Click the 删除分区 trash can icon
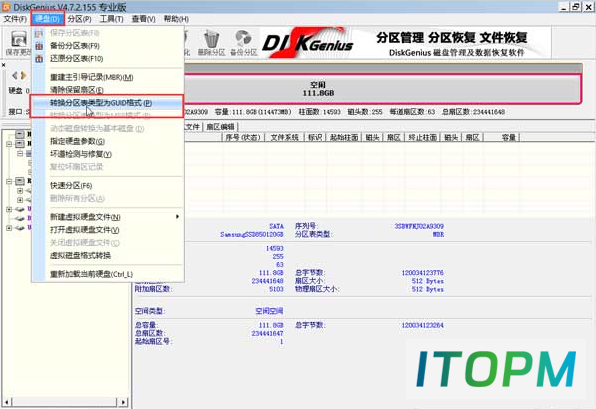This screenshot has height=409, width=596. click(x=211, y=39)
